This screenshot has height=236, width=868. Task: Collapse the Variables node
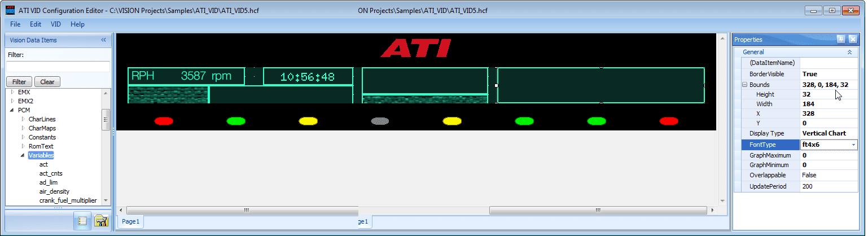click(23, 155)
